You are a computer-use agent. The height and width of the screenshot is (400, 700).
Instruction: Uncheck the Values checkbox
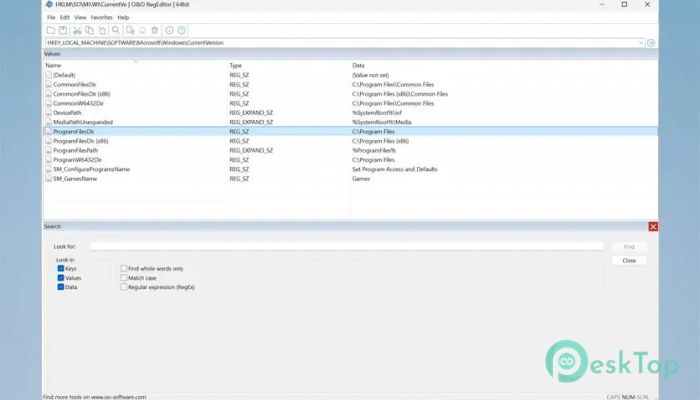[61, 278]
